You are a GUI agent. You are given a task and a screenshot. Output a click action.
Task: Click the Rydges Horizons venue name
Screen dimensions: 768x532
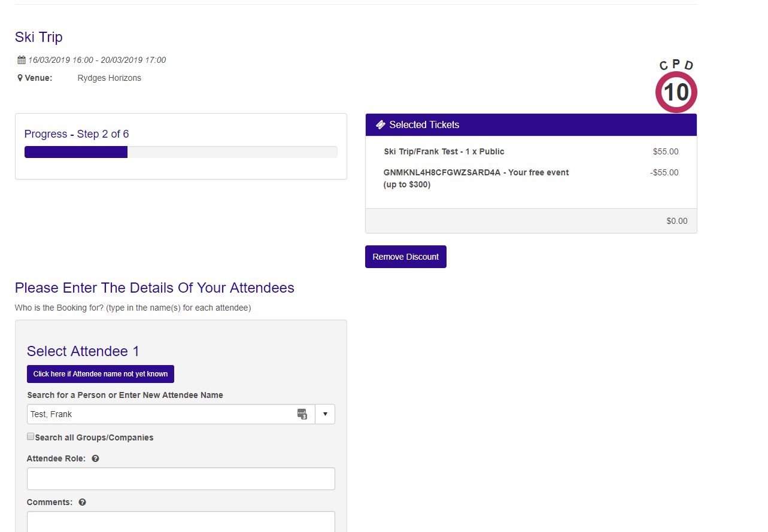coord(110,78)
